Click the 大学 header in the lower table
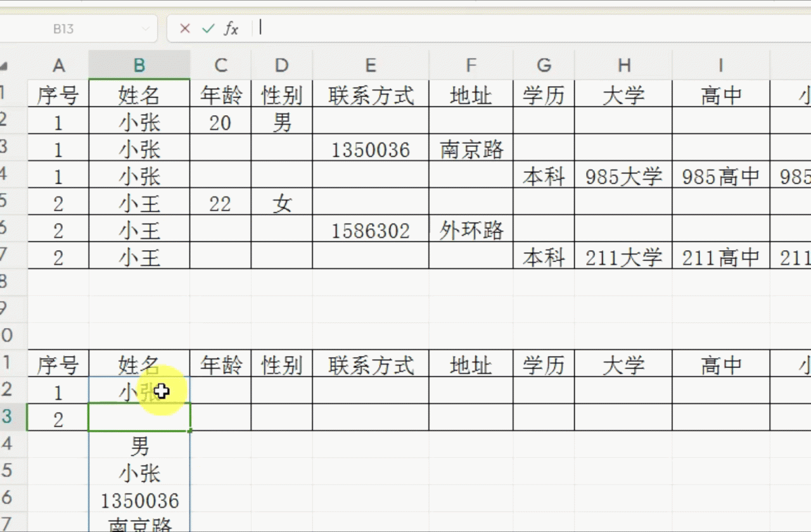811x532 pixels. pos(624,364)
